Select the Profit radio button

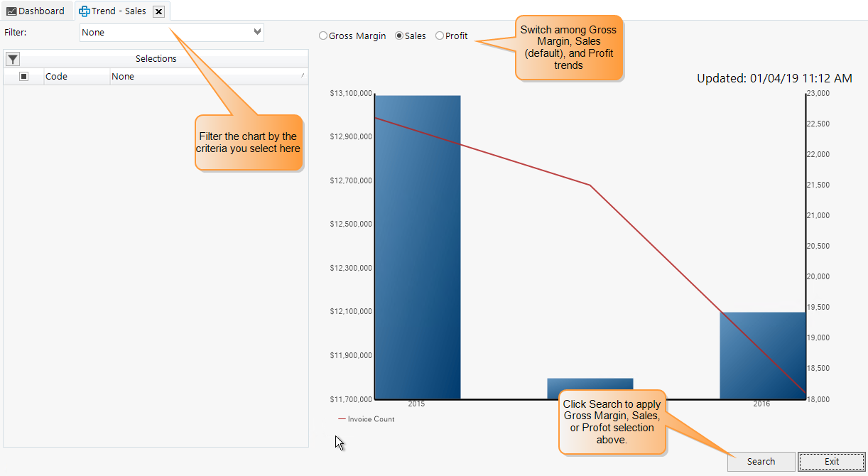point(439,36)
